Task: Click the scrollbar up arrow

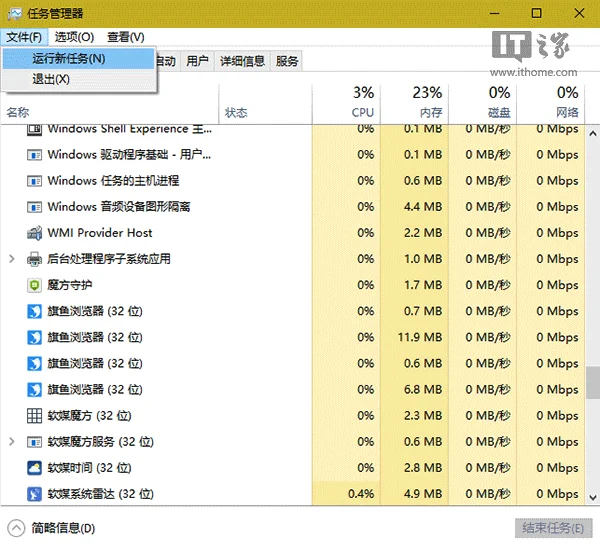Action: tap(593, 134)
